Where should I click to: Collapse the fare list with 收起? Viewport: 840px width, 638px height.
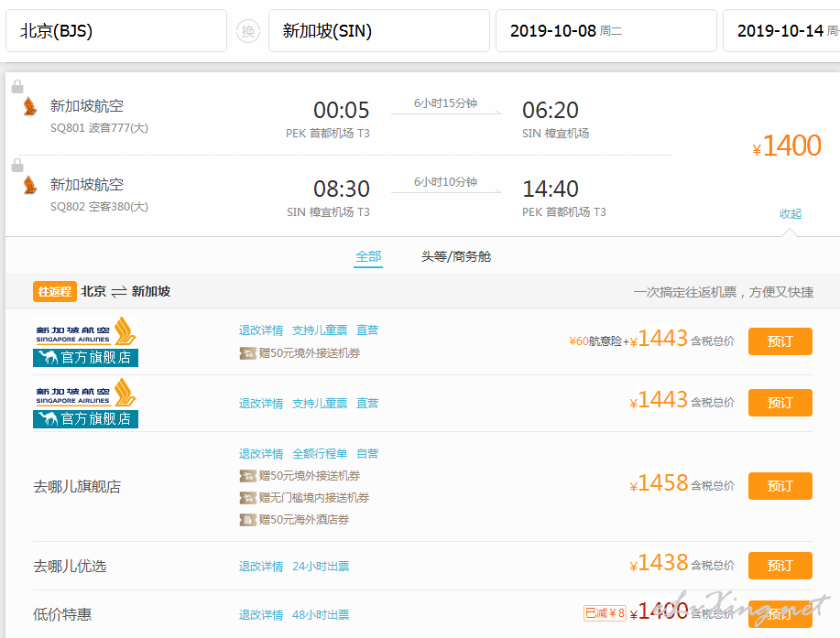[791, 213]
